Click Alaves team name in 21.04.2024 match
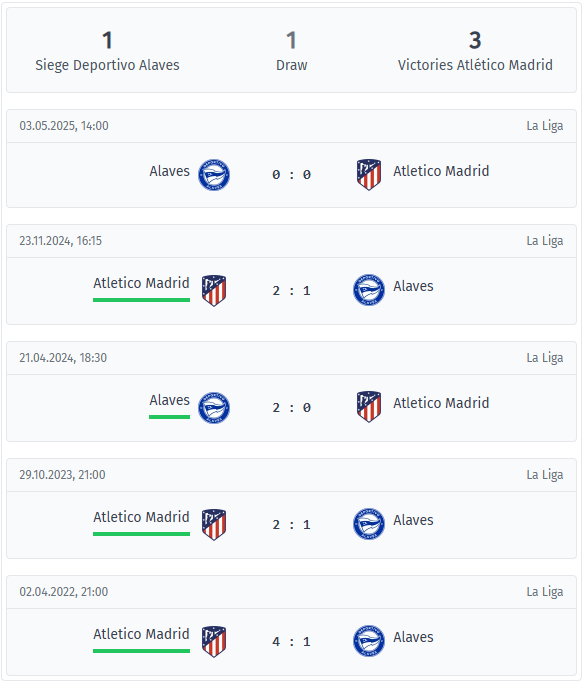The width and height of the screenshot is (583, 681). point(169,400)
